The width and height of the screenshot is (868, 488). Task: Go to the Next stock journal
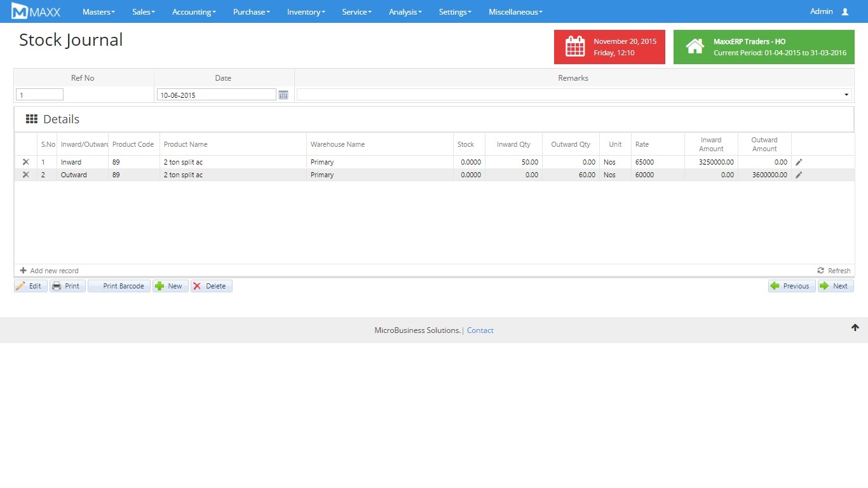(835, 286)
